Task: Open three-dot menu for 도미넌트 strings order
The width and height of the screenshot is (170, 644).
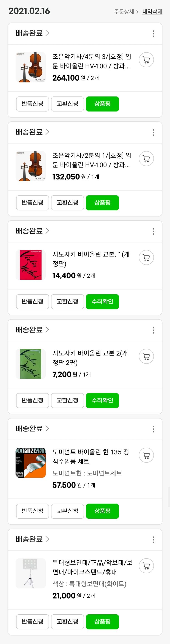Action: tap(153, 429)
